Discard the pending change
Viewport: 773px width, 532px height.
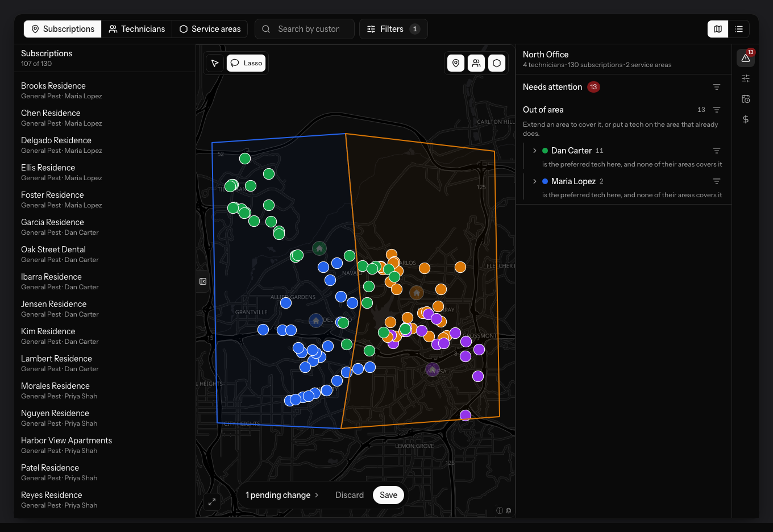[x=350, y=495]
